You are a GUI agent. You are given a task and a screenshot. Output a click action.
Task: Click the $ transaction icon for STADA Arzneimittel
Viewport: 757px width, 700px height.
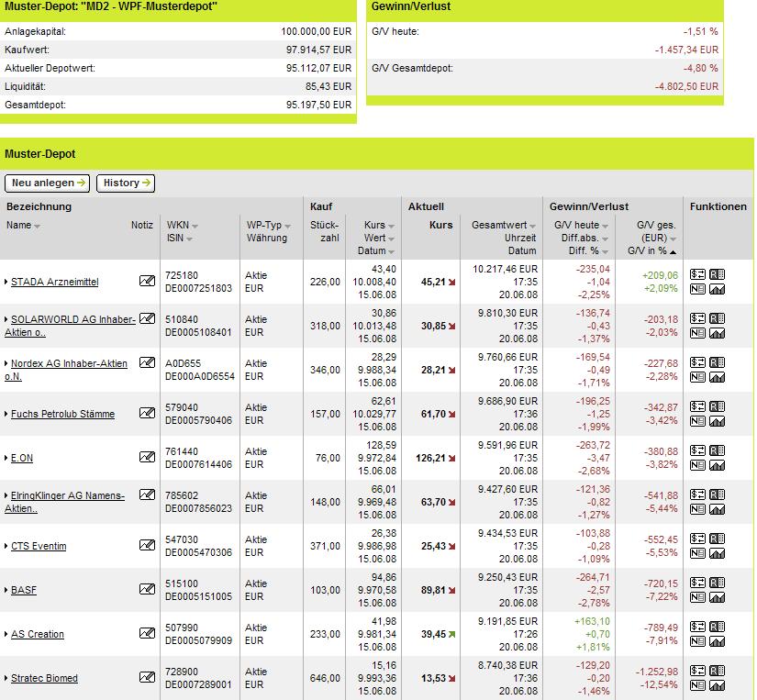point(697,274)
